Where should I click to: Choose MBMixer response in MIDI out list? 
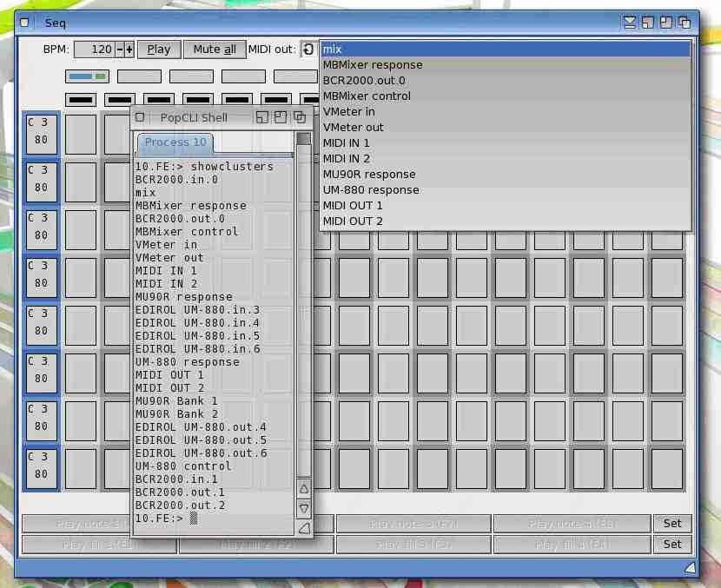373,65
